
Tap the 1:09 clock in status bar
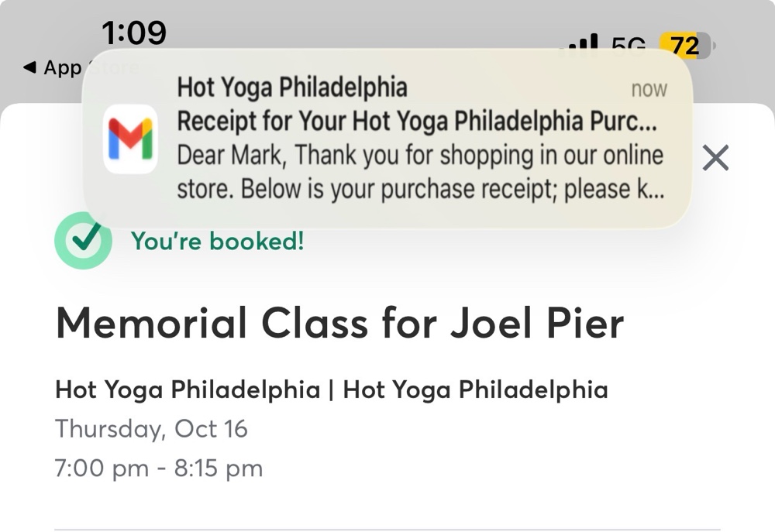click(133, 33)
